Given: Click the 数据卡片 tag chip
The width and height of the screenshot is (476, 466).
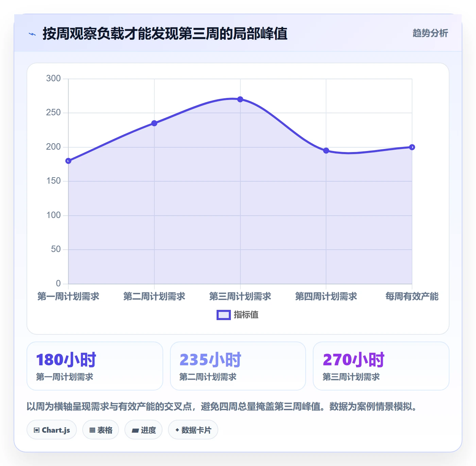Looking at the screenshot, I should (x=193, y=430).
